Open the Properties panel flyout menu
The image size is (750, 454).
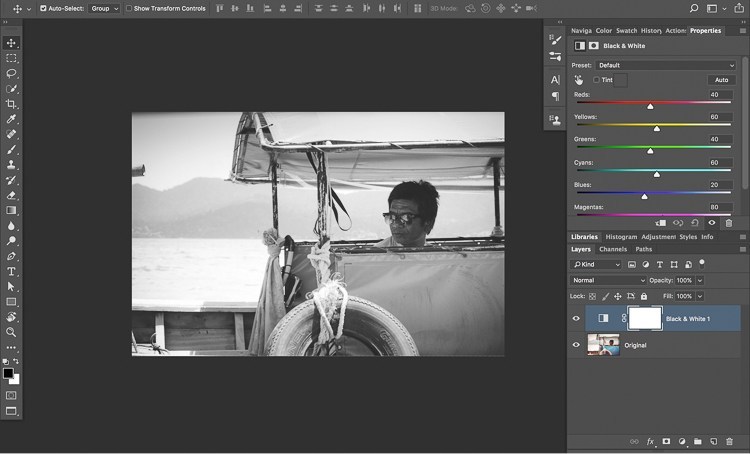point(742,31)
